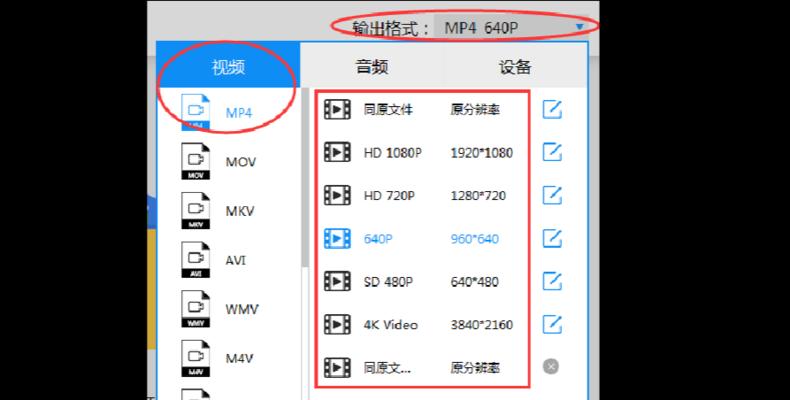Click the 640*480 resolution value
The width and height of the screenshot is (790, 400).
(x=475, y=282)
